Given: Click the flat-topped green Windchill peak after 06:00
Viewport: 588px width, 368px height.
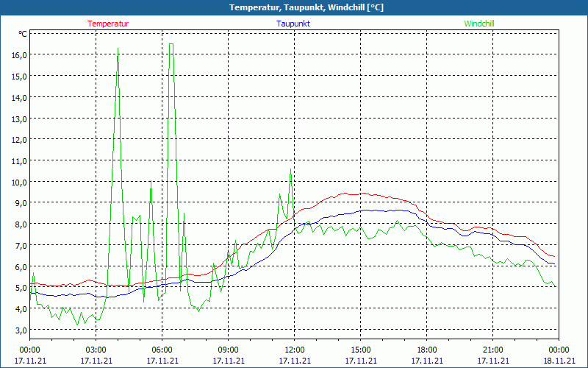Looking at the screenshot, I should coord(171,44).
